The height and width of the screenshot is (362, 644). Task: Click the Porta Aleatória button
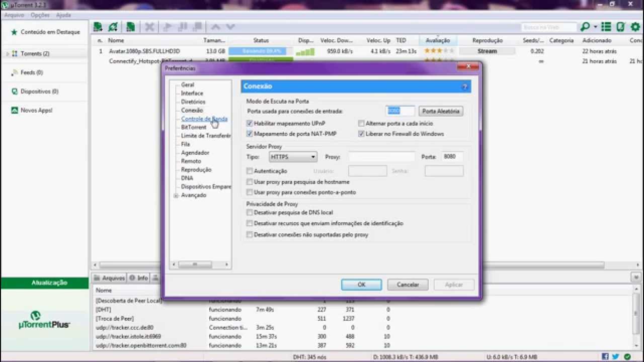(440, 111)
